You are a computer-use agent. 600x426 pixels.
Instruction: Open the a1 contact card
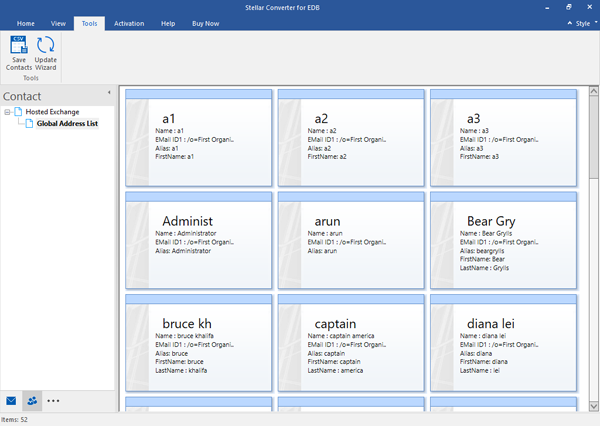pyautogui.click(x=199, y=138)
